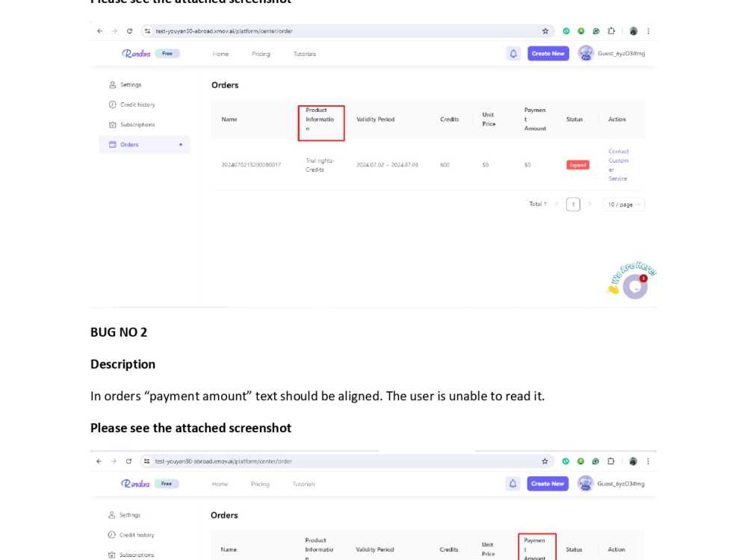The height and width of the screenshot is (560, 747).
Task: Click Validity Period header in first screenshot
Action: pos(376,119)
